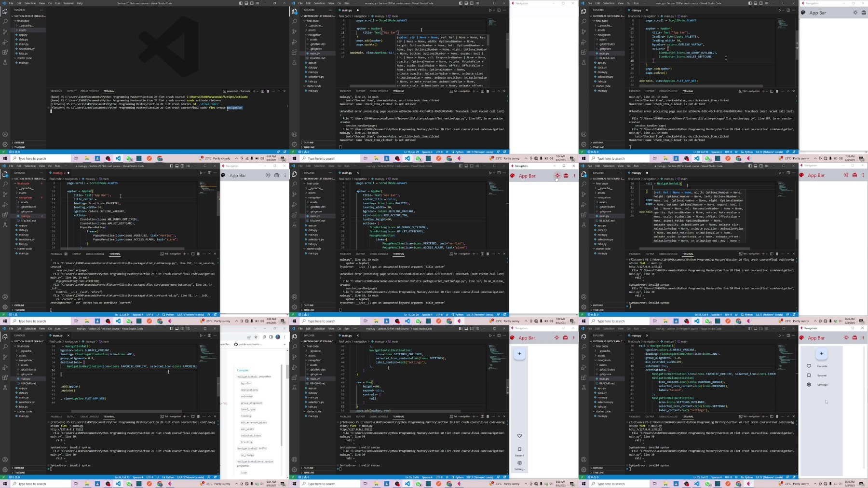
Task: Click three-dot popup menu button above extended rail
Action: pyautogui.click(x=863, y=338)
